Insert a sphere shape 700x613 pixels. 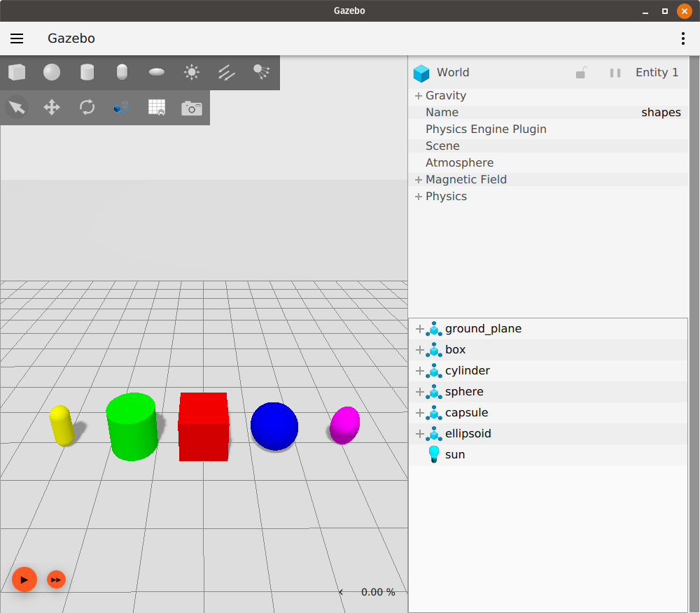(52, 72)
